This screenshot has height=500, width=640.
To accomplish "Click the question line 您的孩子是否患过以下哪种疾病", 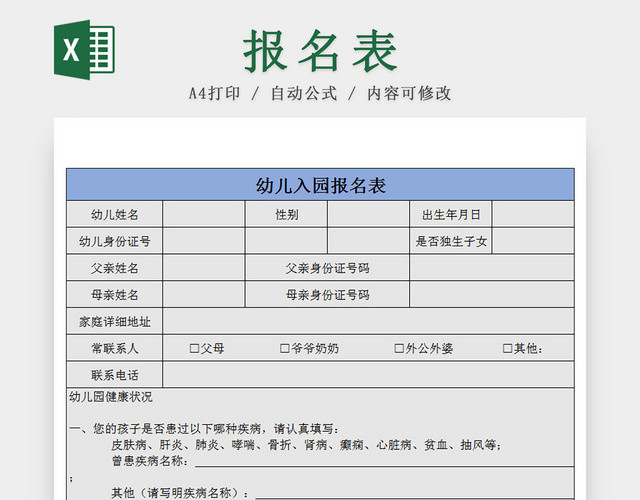I will (x=204, y=429).
